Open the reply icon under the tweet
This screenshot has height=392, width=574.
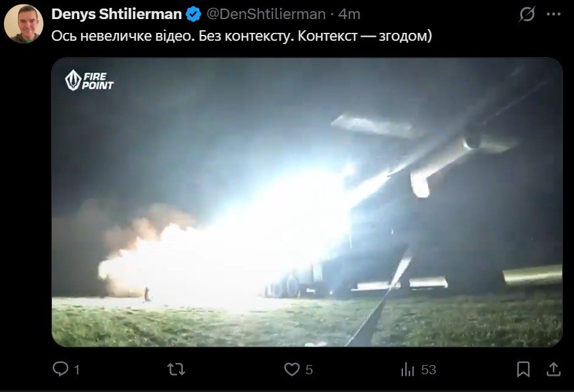click(x=60, y=369)
